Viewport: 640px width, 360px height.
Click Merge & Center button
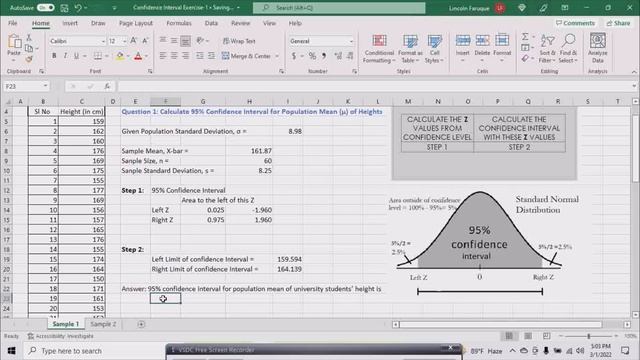click(x=247, y=56)
